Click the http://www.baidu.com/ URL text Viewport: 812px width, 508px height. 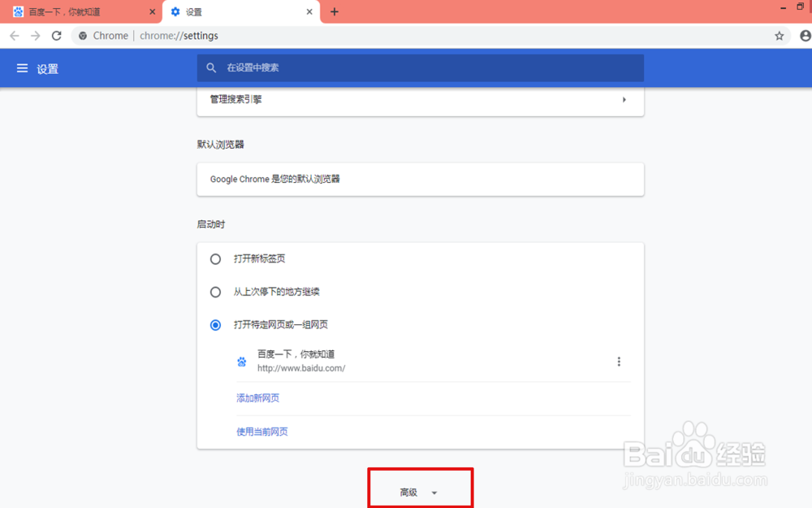tap(301, 368)
